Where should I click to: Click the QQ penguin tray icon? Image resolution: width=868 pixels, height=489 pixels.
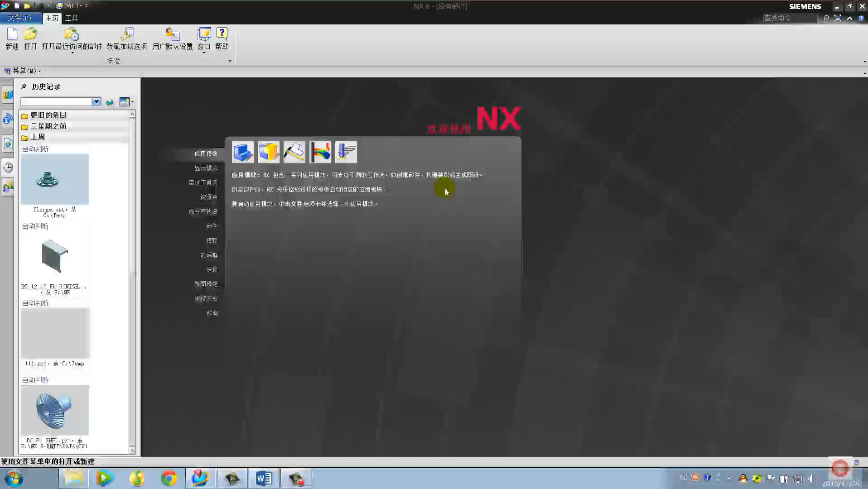point(743,478)
